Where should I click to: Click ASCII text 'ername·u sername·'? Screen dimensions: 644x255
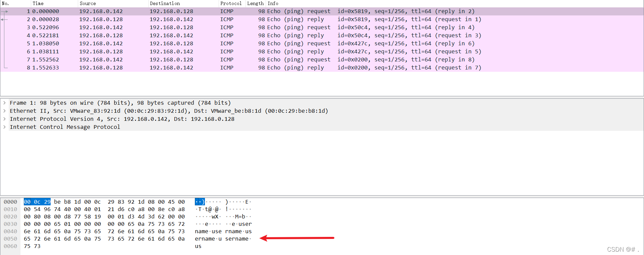click(x=223, y=239)
